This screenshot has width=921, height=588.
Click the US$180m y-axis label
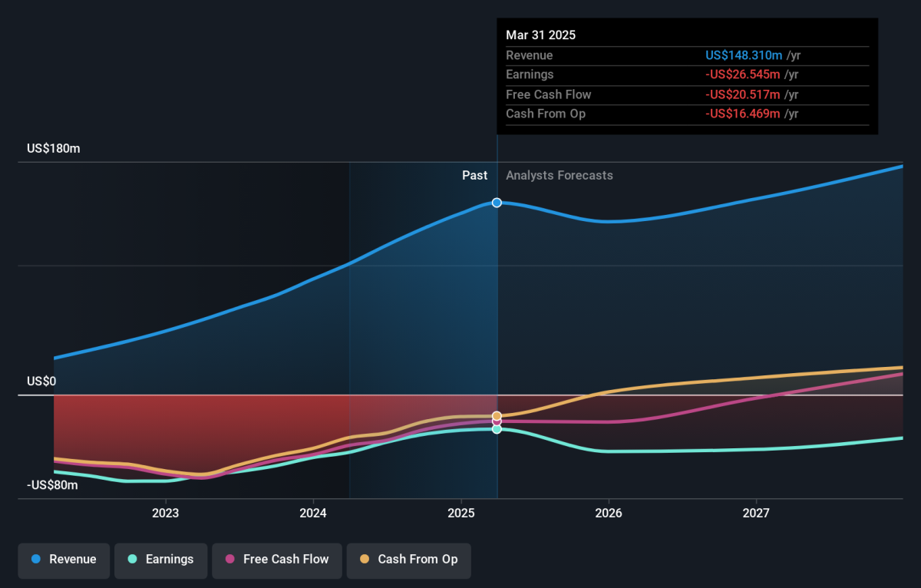[x=53, y=148]
